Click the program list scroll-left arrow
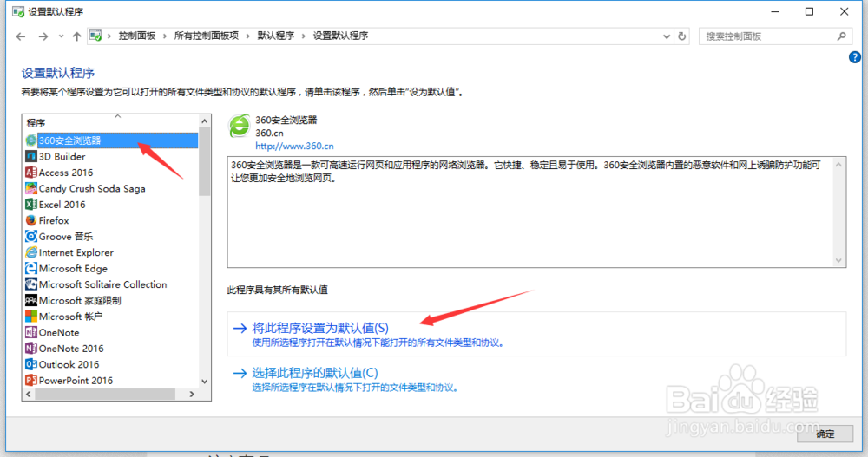 tap(29, 394)
